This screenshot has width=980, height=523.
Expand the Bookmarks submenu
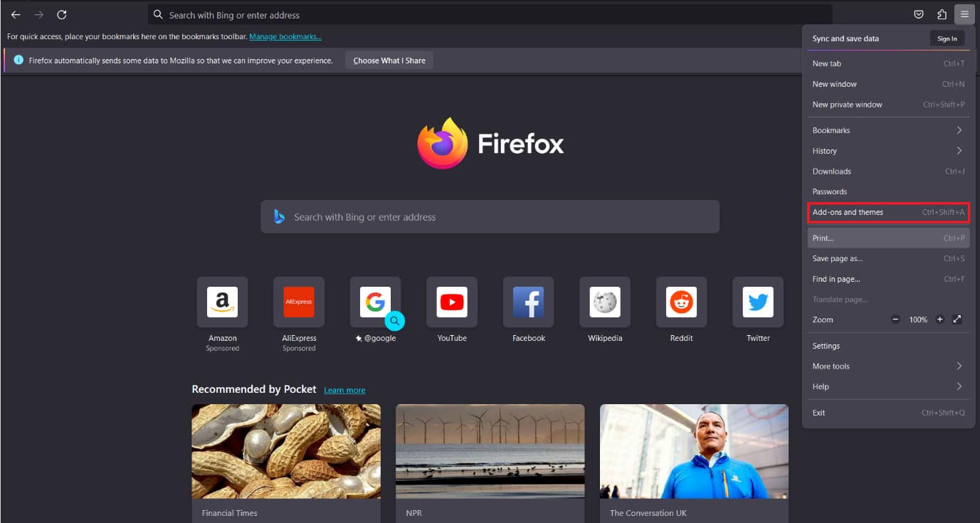(888, 130)
